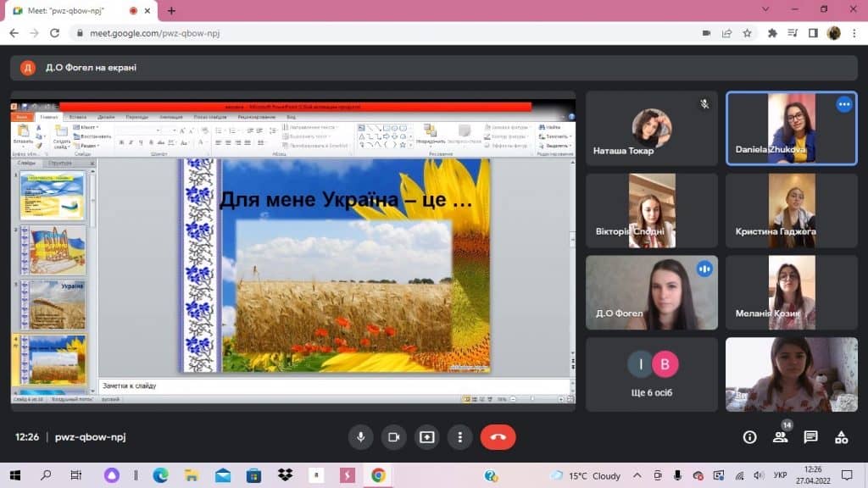Reload the Google Meet page
This screenshot has width=868, height=488.
point(55,33)
